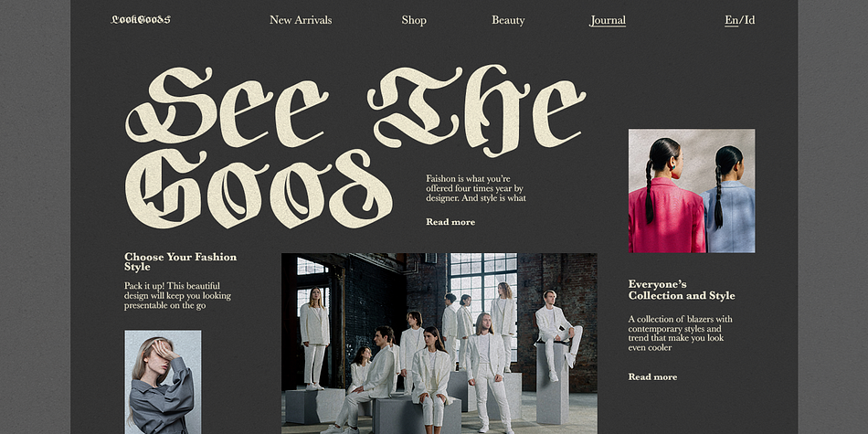Click the word 'Good' in the headline
Viewport: 868px width, 434px height.
(259, 188)
